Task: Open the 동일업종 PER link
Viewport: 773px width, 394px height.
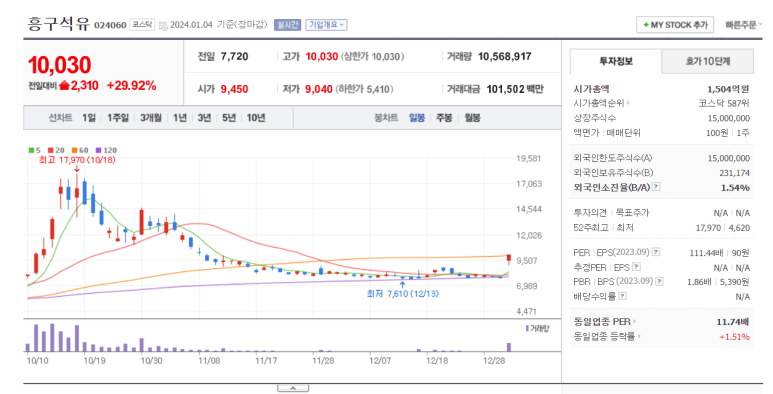Action: point(604,322)
